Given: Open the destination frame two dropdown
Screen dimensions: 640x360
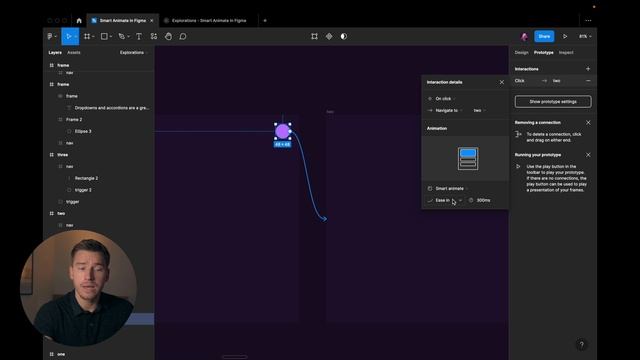Looking at the screenshot, I should click(x=479, y=111).
